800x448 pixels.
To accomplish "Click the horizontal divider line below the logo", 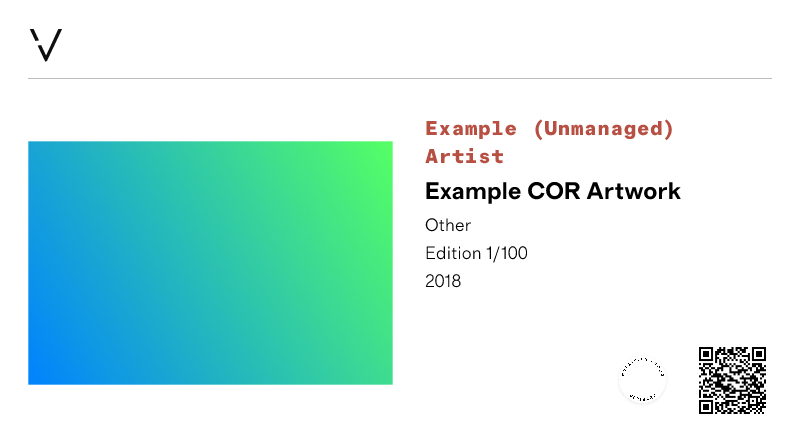I will pyautogui.click(x=400, y=78).
